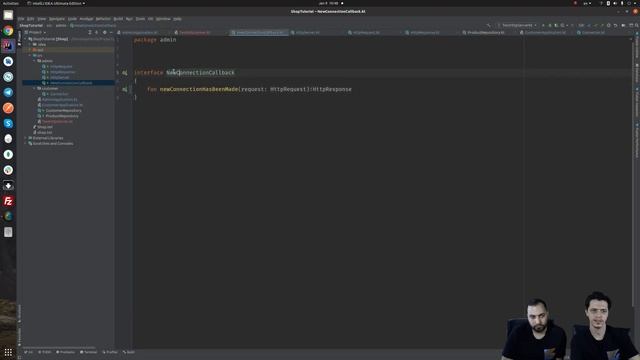Expand the External Libraries node
Image resolution: width=640 pixels, height=360 pixels.
tap(26, 138)
